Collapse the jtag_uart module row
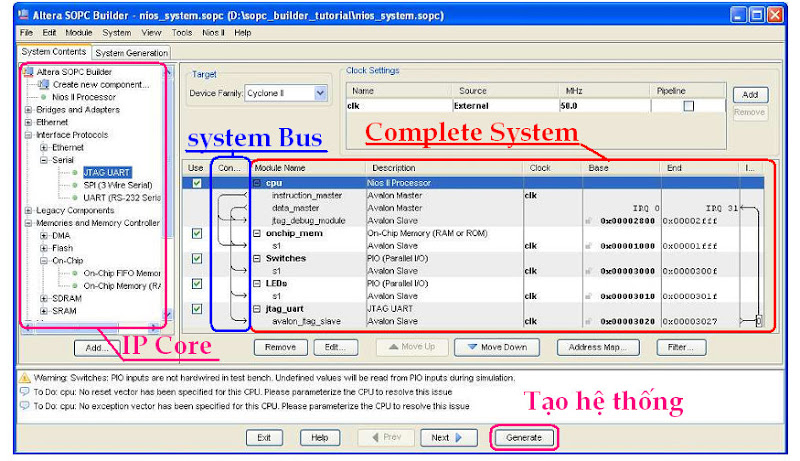 tap(257, 309)
